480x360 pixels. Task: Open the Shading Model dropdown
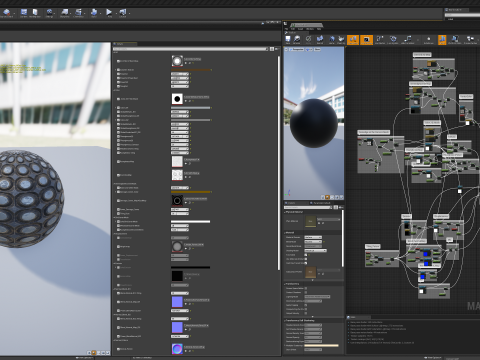tap(315, 250)
